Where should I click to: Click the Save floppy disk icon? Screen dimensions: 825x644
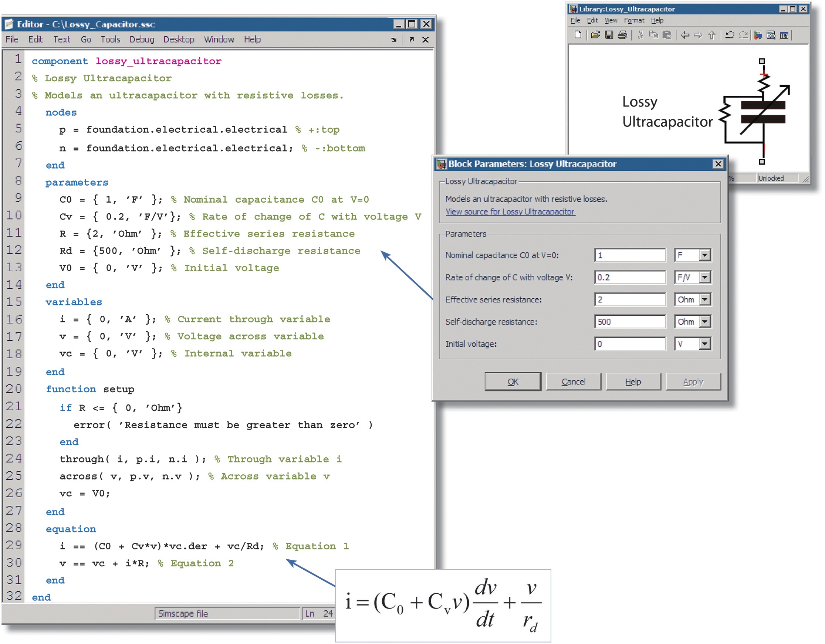point(609,35)
